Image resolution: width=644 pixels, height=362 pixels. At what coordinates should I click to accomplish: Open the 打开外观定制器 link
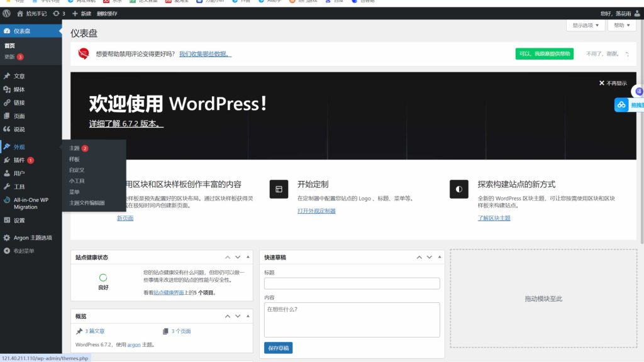tap(316, 211)
